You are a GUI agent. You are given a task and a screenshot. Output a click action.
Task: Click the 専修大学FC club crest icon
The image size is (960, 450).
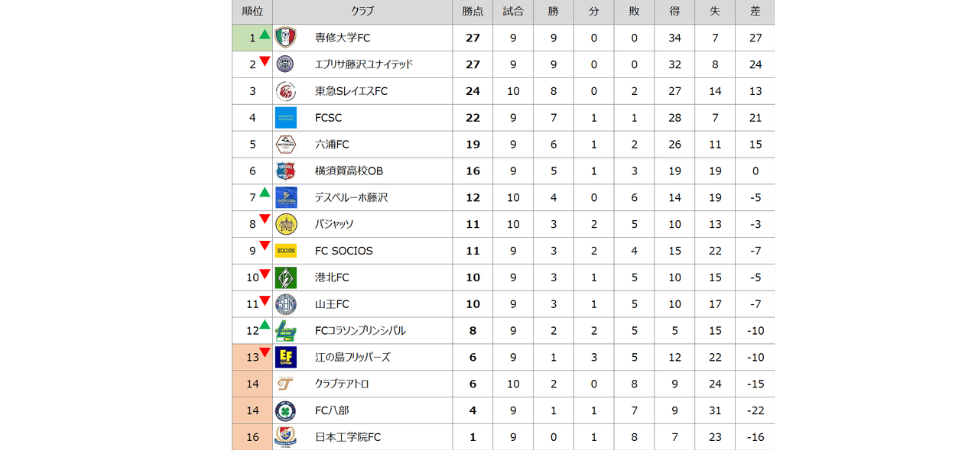coord(286,38)
